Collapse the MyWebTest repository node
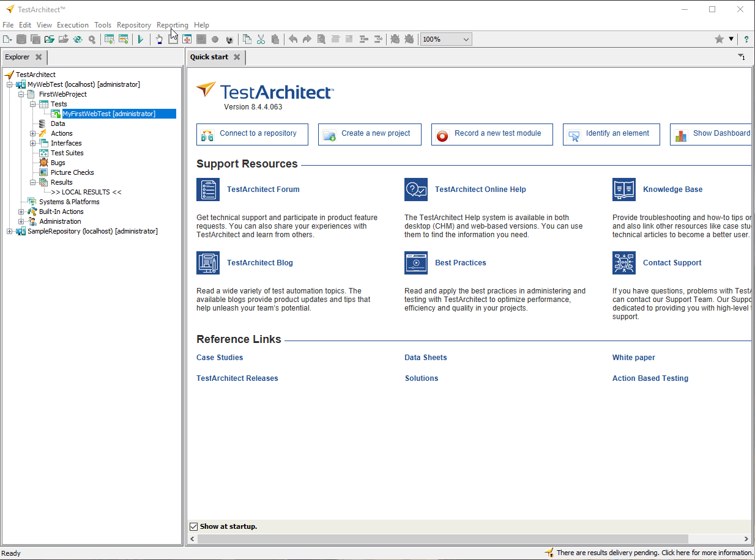 click(10, 84)
